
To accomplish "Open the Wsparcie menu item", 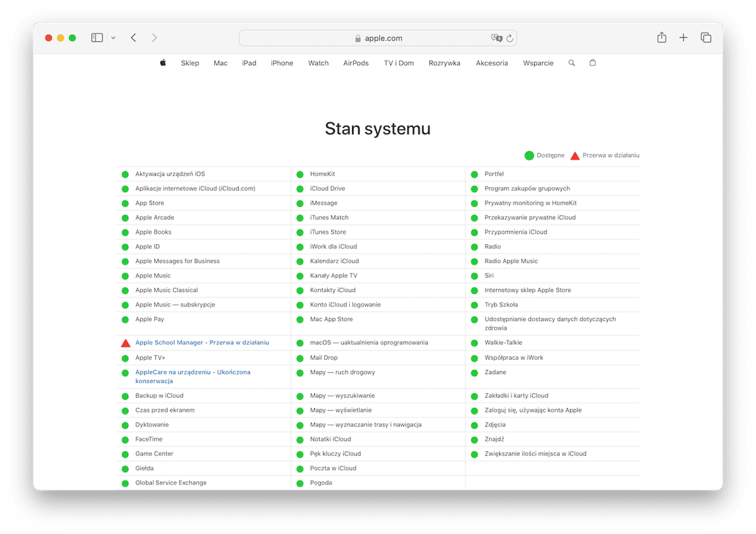I will click(538, 63).
